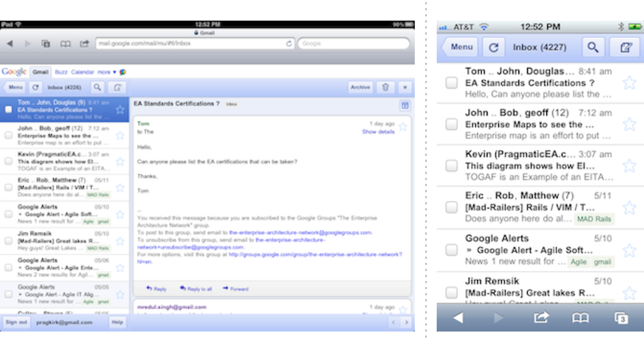The image size is (644, 343).
Task: Tap iPad Safari share arrow icon
Action: coord(84,43)
